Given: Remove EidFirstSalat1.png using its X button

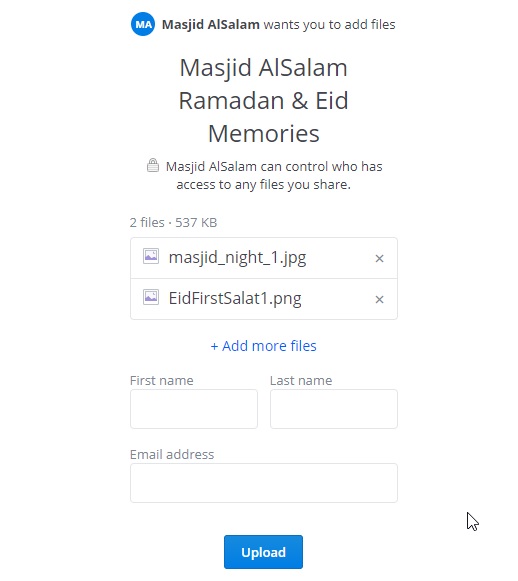Looking at the screenshot, I should coord(379,299).
